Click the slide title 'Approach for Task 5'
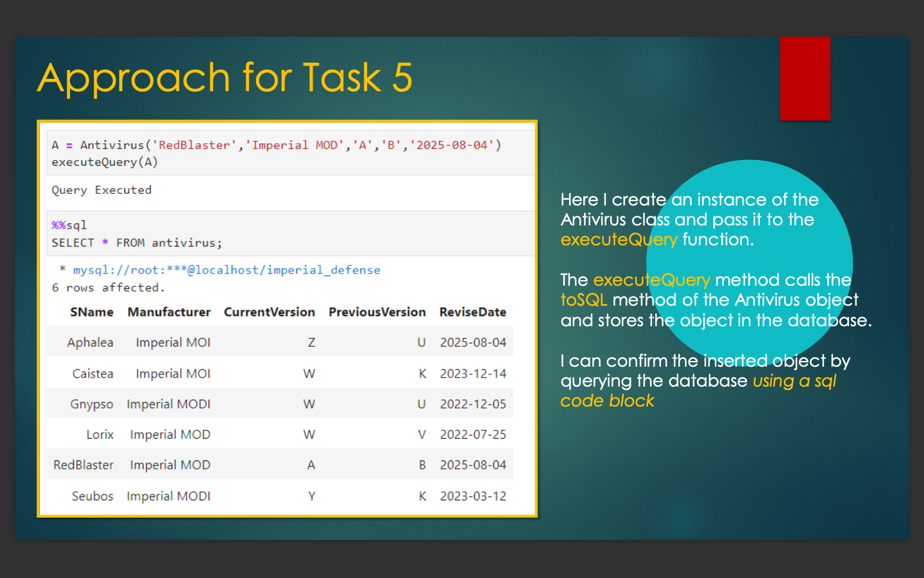924x578 pixels. (225, 77)
